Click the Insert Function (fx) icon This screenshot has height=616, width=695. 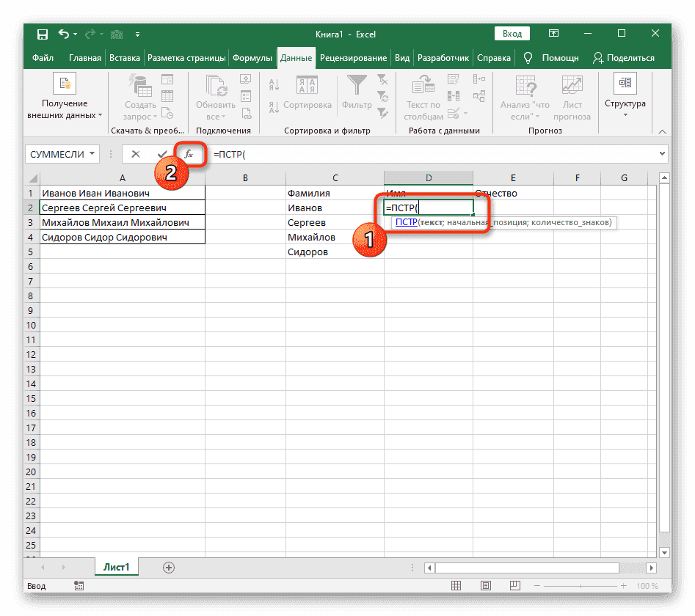[x=189, y=154]
